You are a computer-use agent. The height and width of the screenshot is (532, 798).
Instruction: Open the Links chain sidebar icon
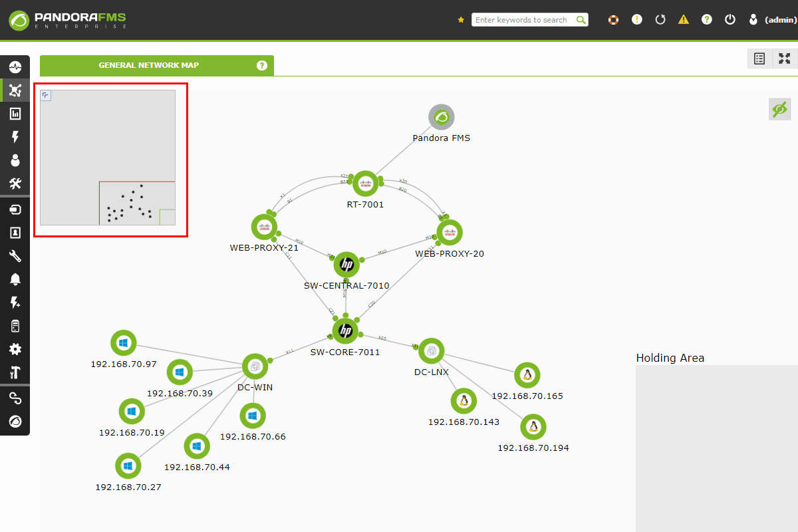click(x=15, y=398)
